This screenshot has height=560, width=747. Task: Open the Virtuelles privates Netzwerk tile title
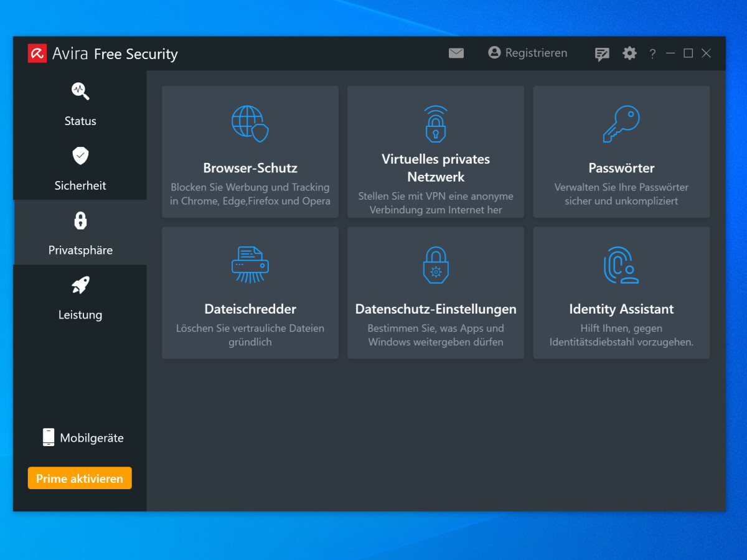pos(436,168)
